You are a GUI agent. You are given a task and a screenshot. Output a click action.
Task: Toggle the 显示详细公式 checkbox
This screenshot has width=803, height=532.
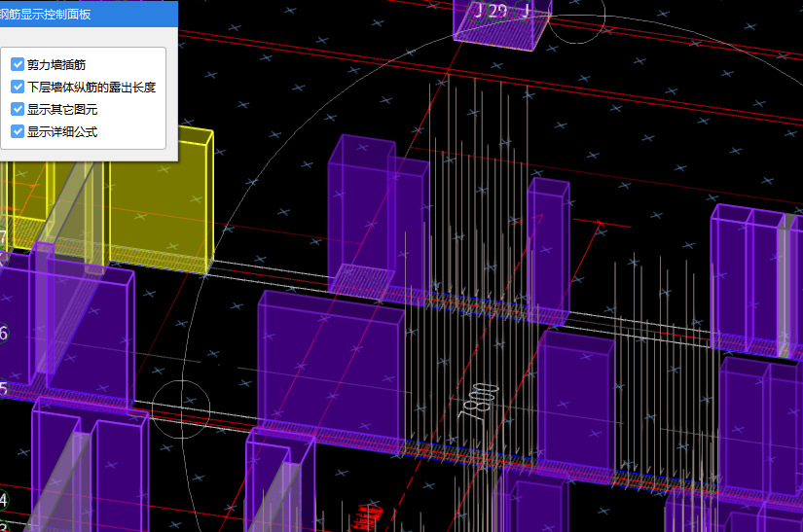(18, 131)
